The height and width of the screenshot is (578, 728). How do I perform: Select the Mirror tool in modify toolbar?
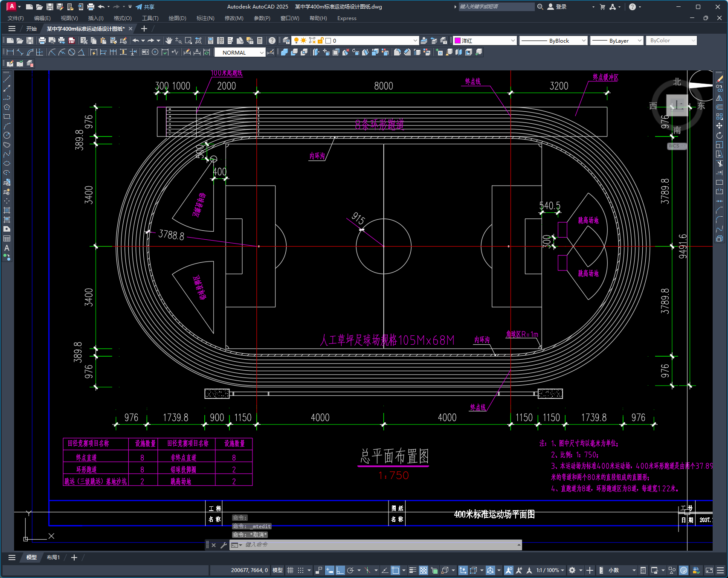point(719,98)
